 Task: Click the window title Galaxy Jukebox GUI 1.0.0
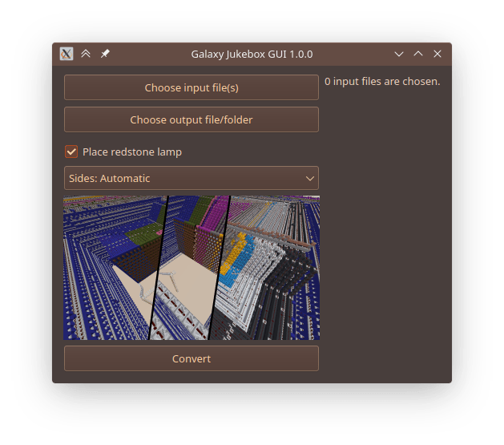pyautogui.click(x=252, y=54)
